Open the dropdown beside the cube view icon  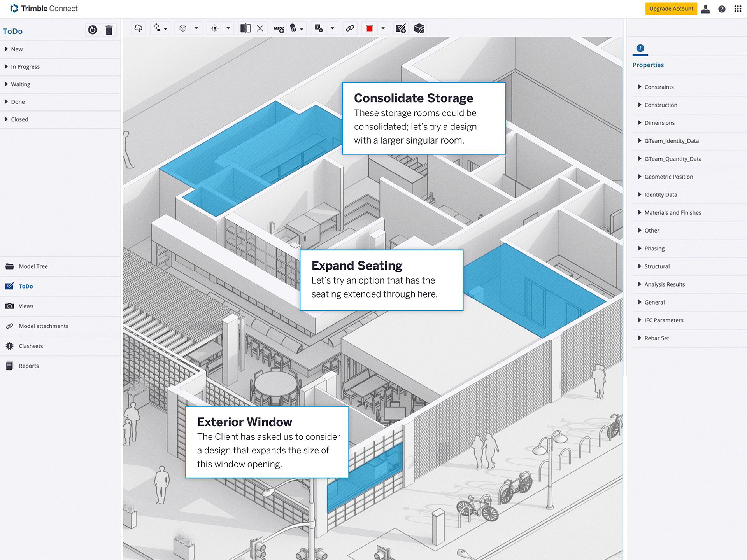tap(196, 28)
